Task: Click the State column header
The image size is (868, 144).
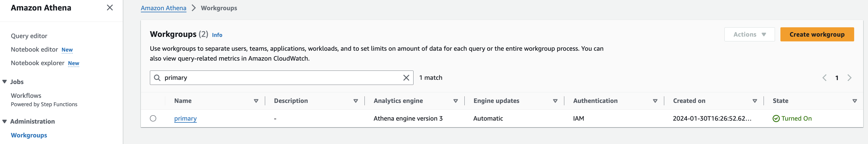Action: [780, 101]
